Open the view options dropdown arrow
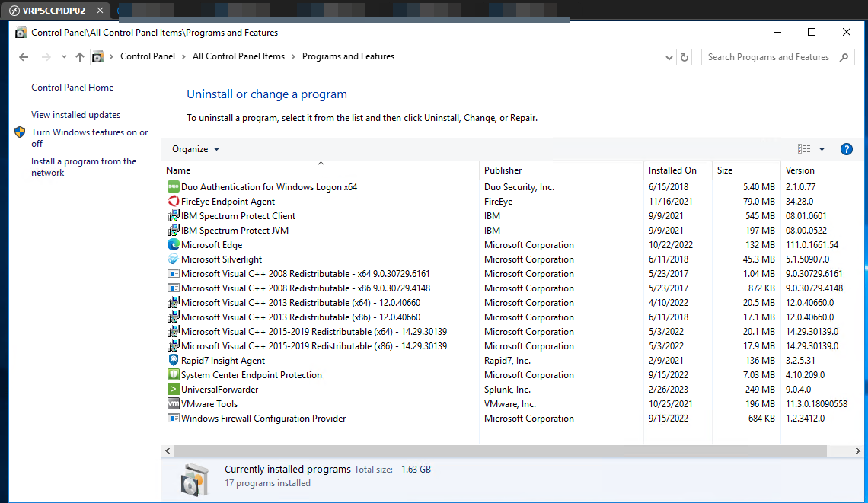Viewport: 868px width, 503px height. click(x=822, y=149)
